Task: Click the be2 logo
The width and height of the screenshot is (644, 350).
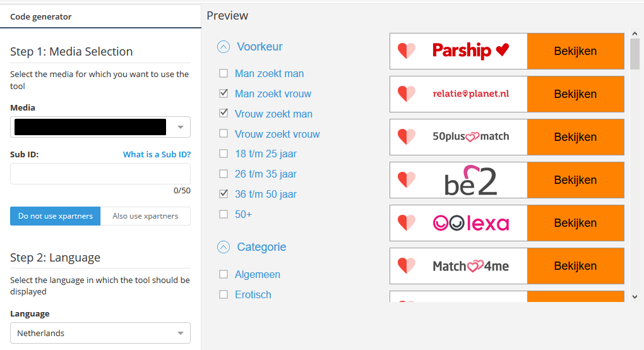Action: 470,180
